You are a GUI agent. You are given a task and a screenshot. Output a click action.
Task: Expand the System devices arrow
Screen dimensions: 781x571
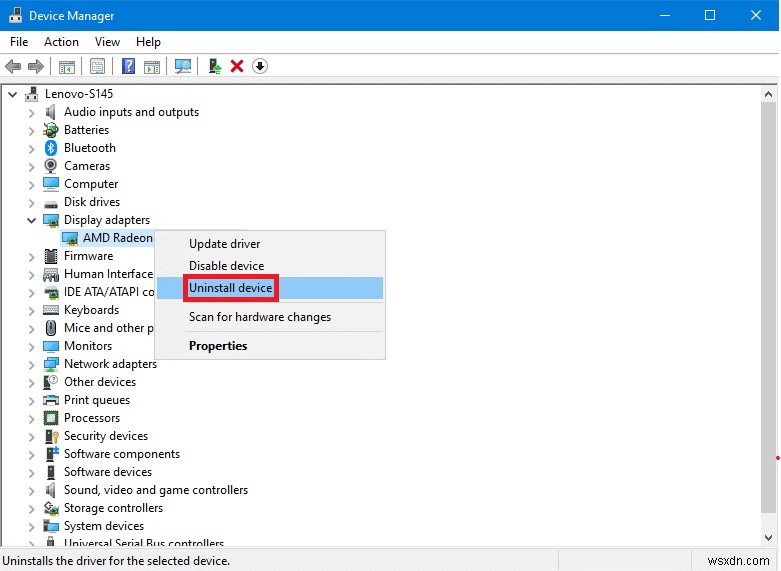click(31, 527)
